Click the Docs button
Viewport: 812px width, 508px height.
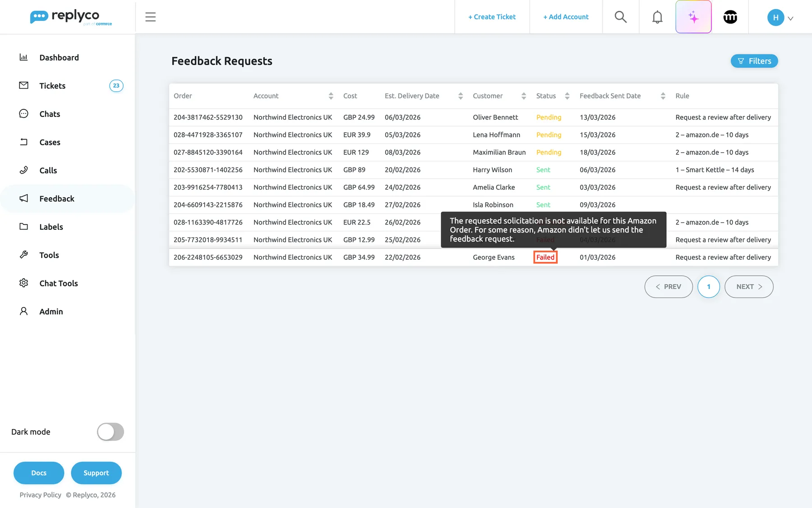pos(39,473)
